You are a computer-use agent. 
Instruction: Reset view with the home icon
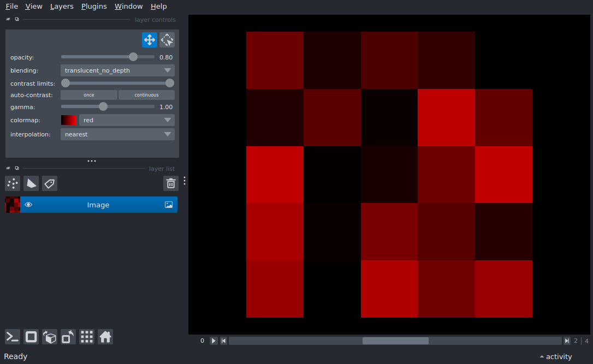point(105,337)
